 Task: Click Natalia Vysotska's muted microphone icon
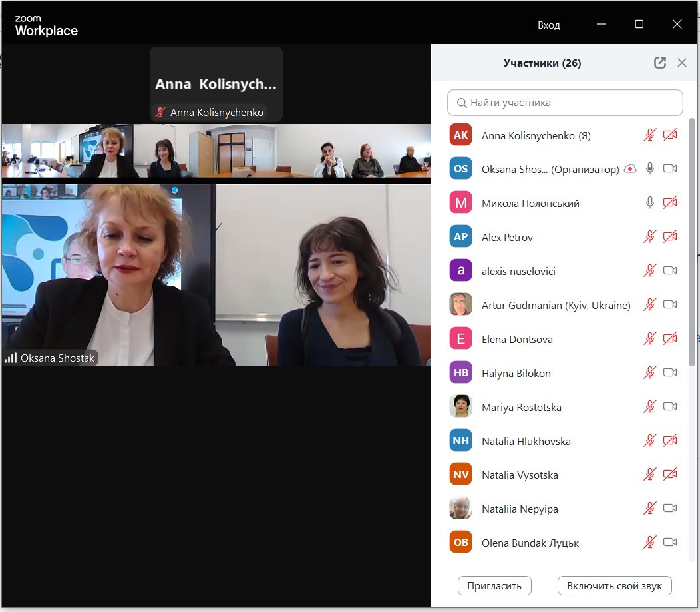pos(649,474)
